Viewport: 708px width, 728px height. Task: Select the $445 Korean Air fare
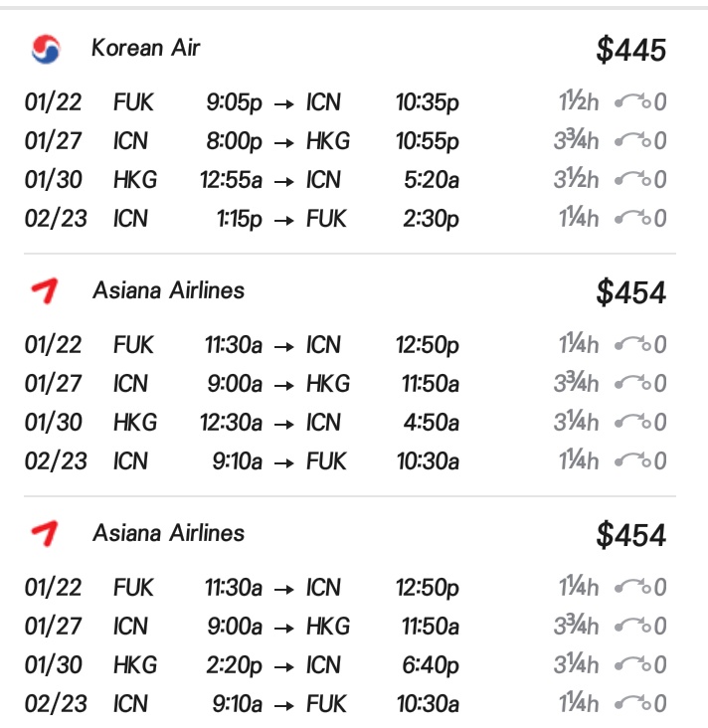(631, 50)
